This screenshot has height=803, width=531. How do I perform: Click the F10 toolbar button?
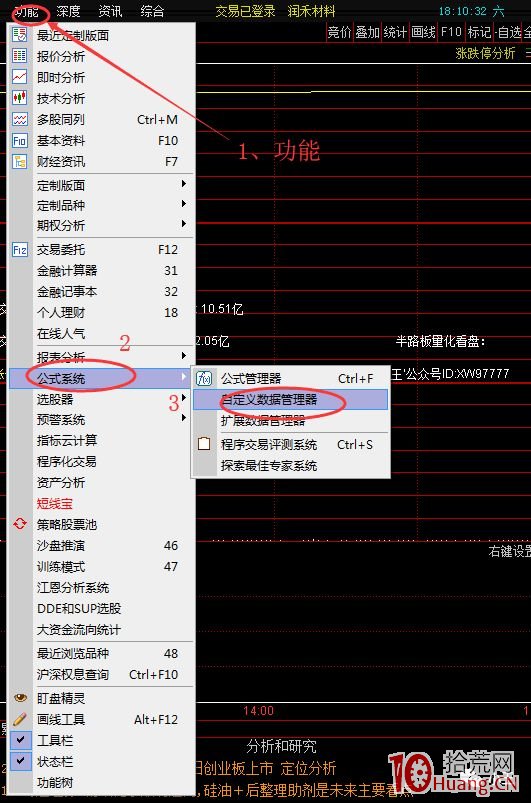(452, 32)
